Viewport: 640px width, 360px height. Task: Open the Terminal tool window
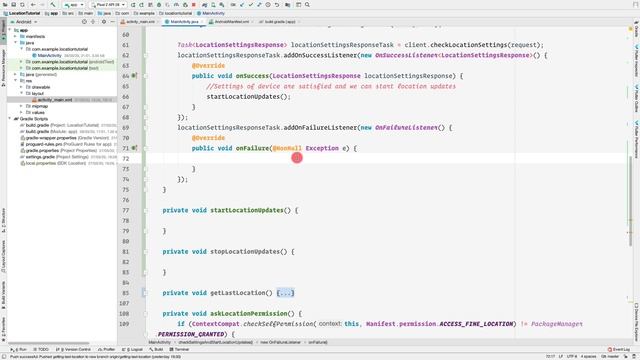pos(179,349)
